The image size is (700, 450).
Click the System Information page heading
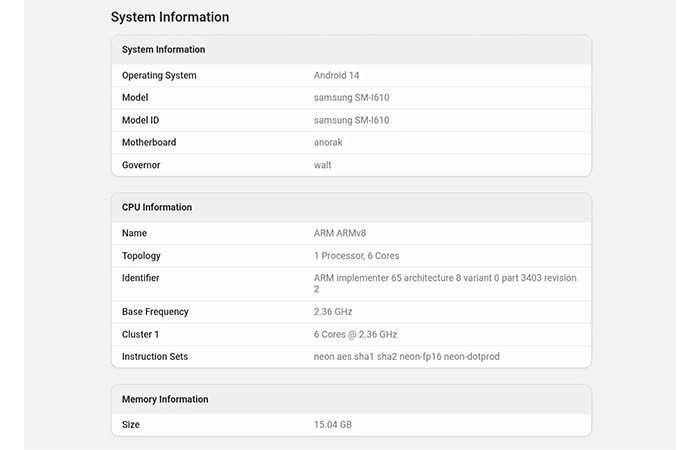pyautogui.click(x=170, y=17)
